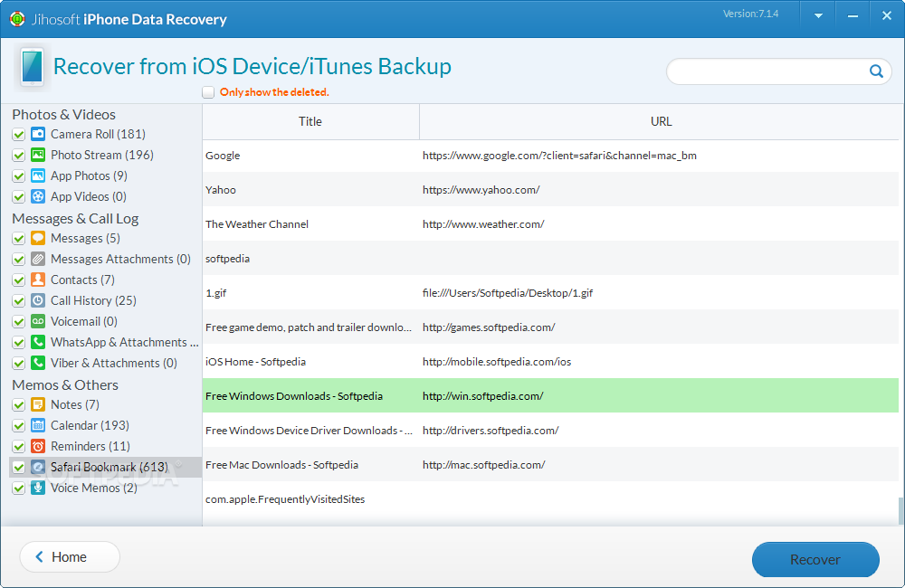The height and width of the screenshot is (588, 905).
Task: Uncheck the Voice Memos checkbox
Action: coord(18,488)
